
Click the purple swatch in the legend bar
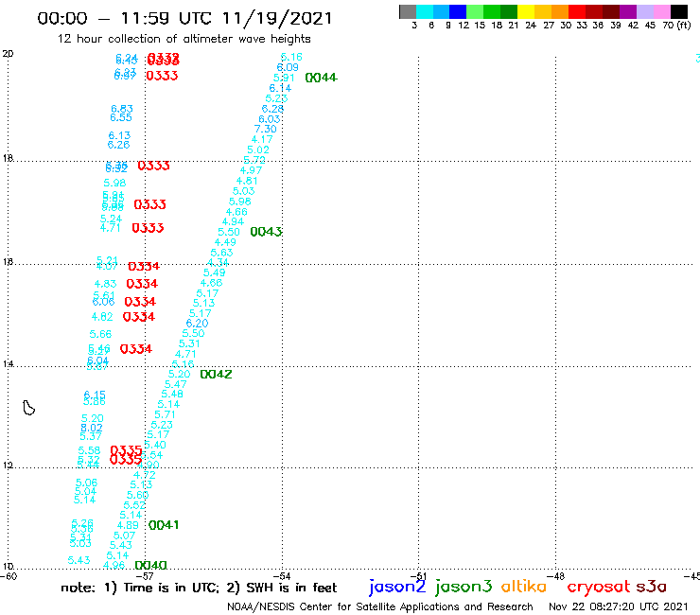click(x=628, y=12)
